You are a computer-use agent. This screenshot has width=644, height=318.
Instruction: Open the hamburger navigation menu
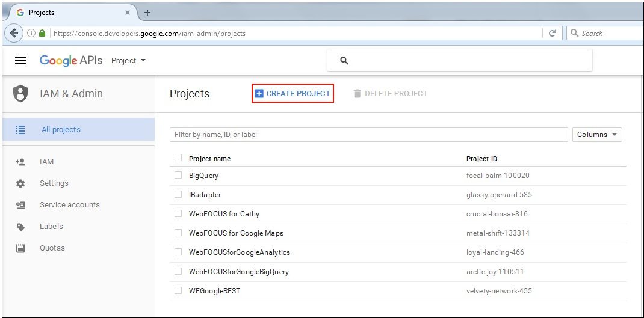pyautogui.click(x=20, y=60)
